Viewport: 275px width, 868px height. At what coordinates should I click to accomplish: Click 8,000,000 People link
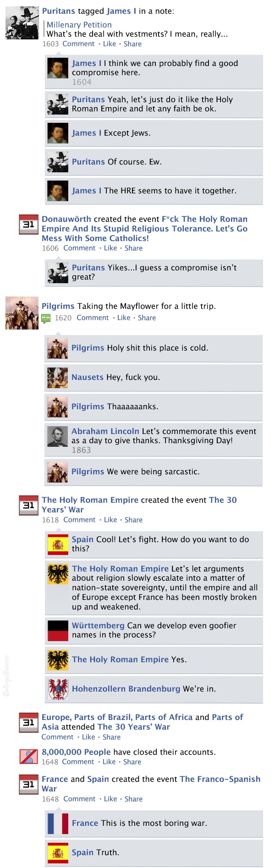[x=76, y=752]
